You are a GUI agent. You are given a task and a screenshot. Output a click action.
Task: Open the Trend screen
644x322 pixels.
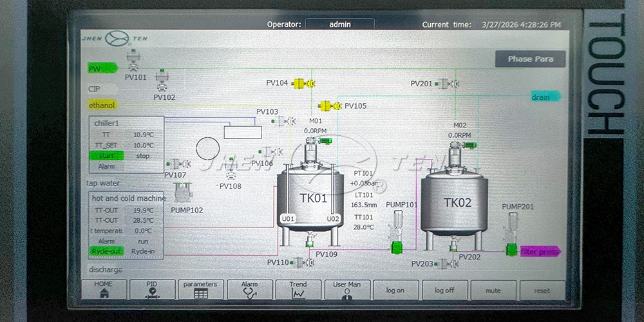point(298,289)
